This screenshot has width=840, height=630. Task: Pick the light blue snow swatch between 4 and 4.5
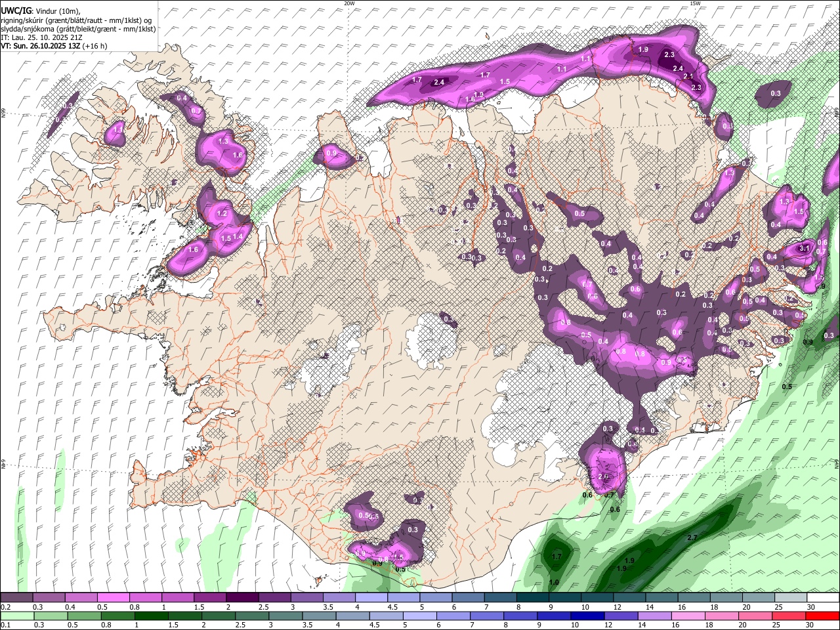tap(371, 598)
